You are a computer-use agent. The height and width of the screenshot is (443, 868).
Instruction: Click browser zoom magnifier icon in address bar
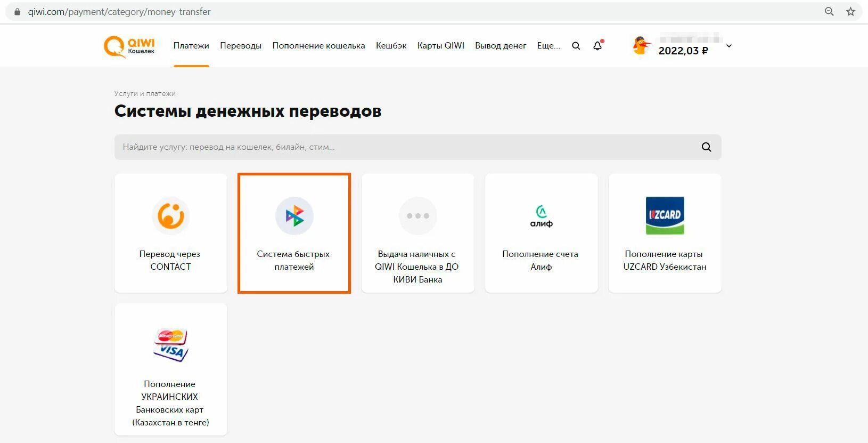[x=829, y=12]
